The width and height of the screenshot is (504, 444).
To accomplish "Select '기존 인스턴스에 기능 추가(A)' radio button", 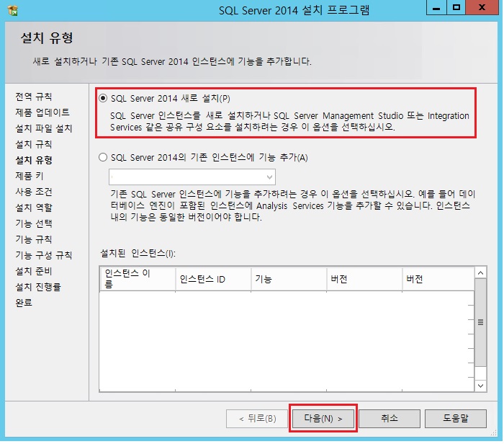I will [103, 157].
